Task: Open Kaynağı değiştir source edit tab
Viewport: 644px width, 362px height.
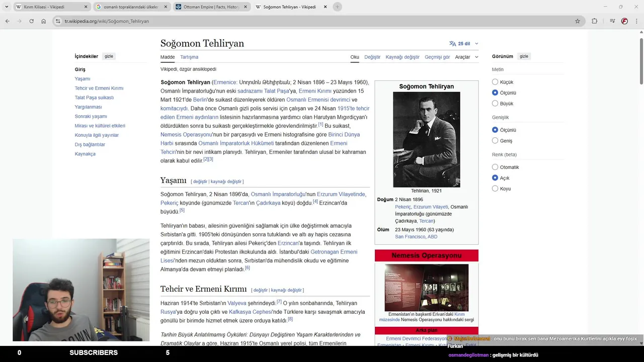Action: [x=403, y=57]
